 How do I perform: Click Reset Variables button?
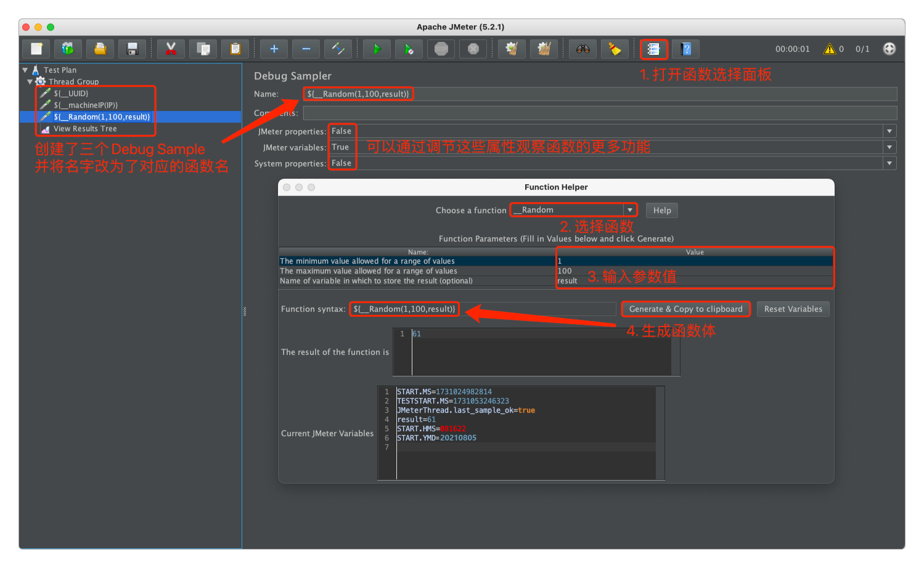793,309
